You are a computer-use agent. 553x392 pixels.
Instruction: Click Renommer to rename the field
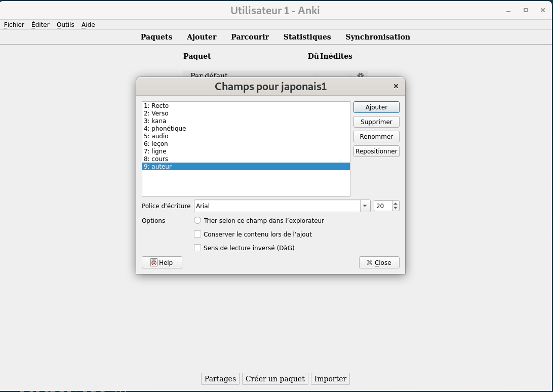pos(376,137)
